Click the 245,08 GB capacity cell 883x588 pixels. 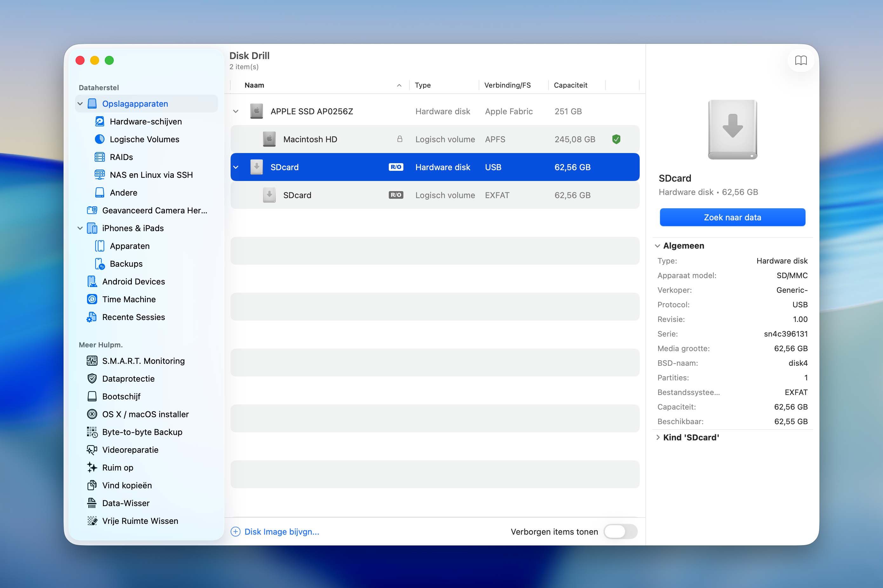pyautogui.click(x=575, y=139)
